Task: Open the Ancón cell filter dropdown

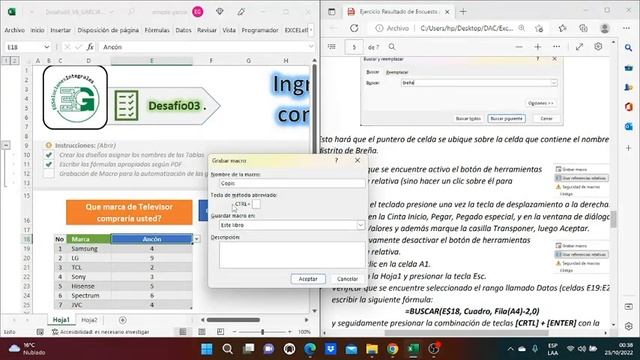Action: (196, 239)
